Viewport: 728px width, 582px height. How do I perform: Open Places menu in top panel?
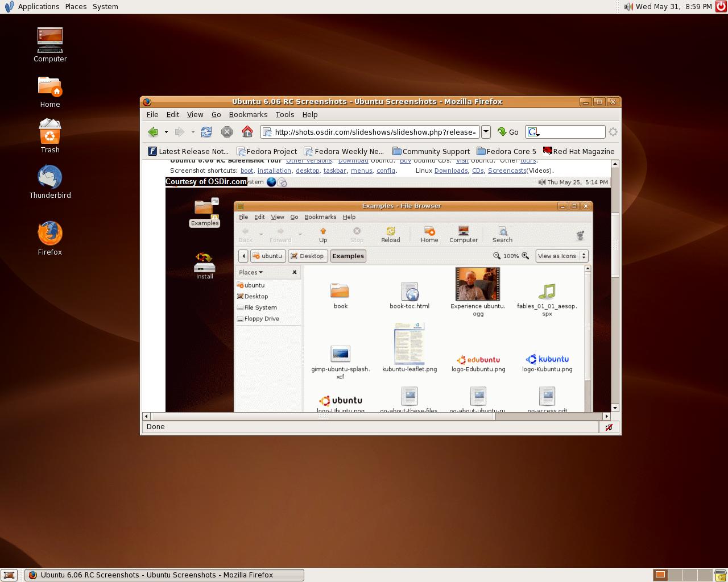tap(76, 6)
